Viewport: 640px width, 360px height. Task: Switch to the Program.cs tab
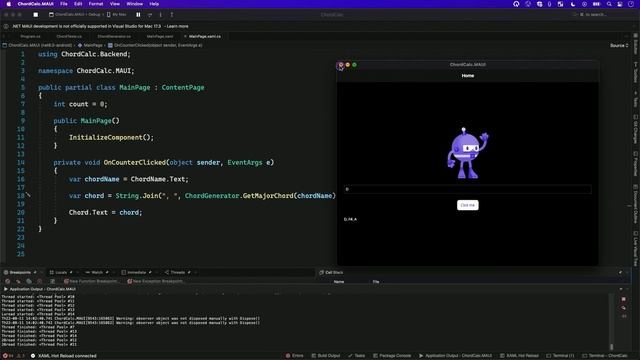30,36
